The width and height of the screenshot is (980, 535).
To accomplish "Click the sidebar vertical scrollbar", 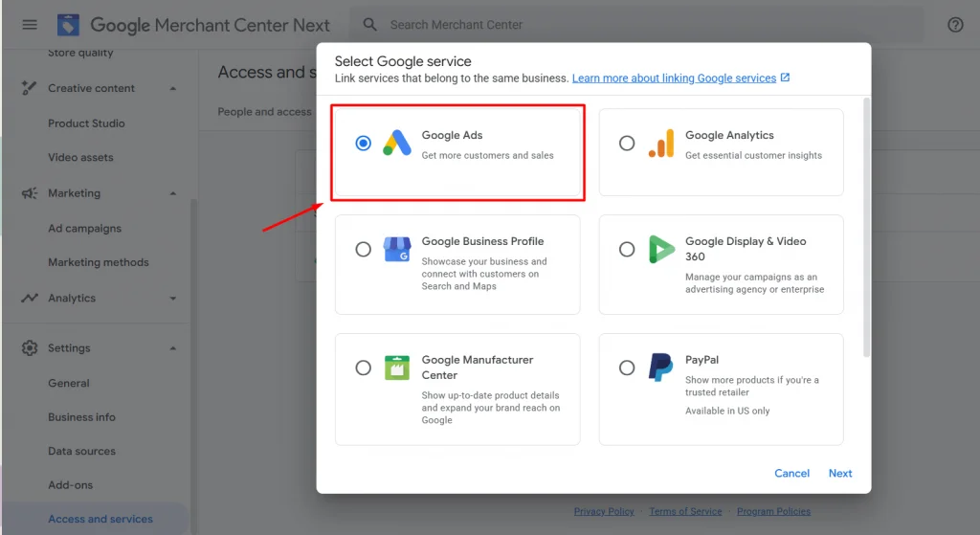I will 193,366.
